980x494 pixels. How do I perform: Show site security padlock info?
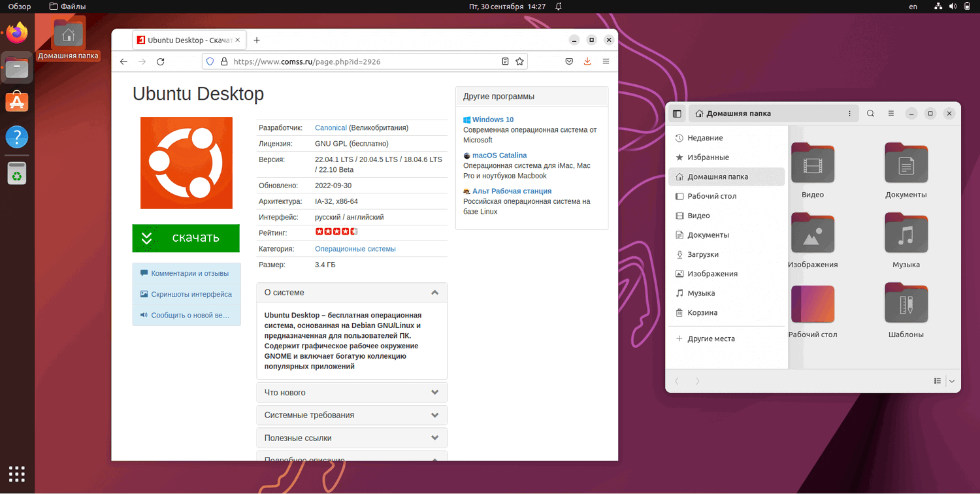pyautogui.click(x=224, y=61)
